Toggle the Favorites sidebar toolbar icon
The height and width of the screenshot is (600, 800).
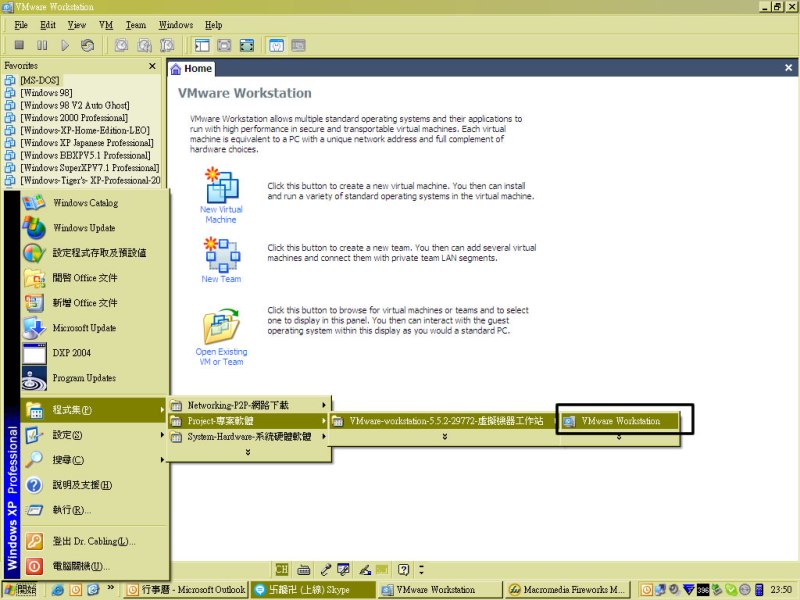click(x=202, y=45)
